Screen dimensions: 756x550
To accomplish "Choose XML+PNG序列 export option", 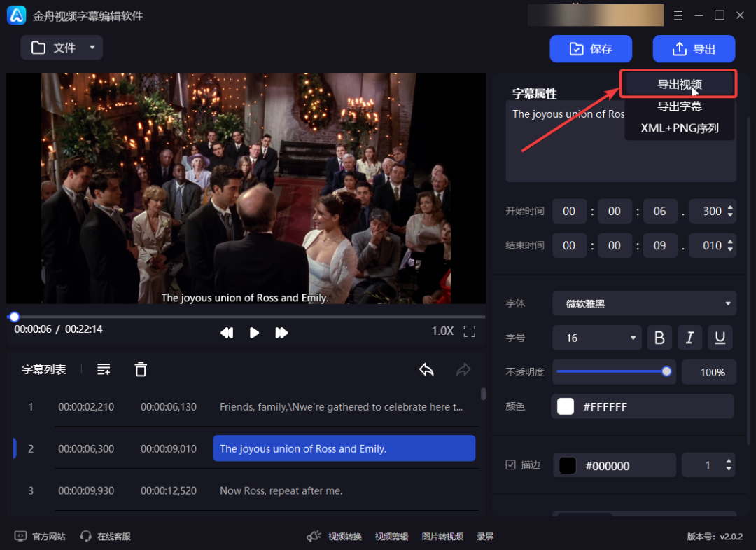I will 679,128.
